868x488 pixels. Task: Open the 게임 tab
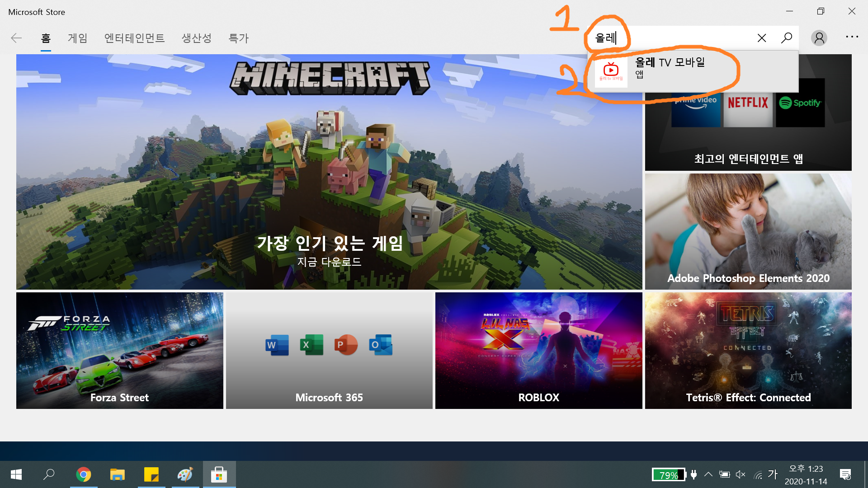point(78,38)
